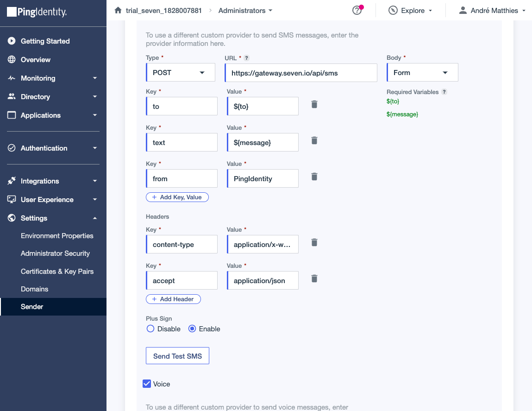Click the home icon in breadcrumb

tap(118, 10)
